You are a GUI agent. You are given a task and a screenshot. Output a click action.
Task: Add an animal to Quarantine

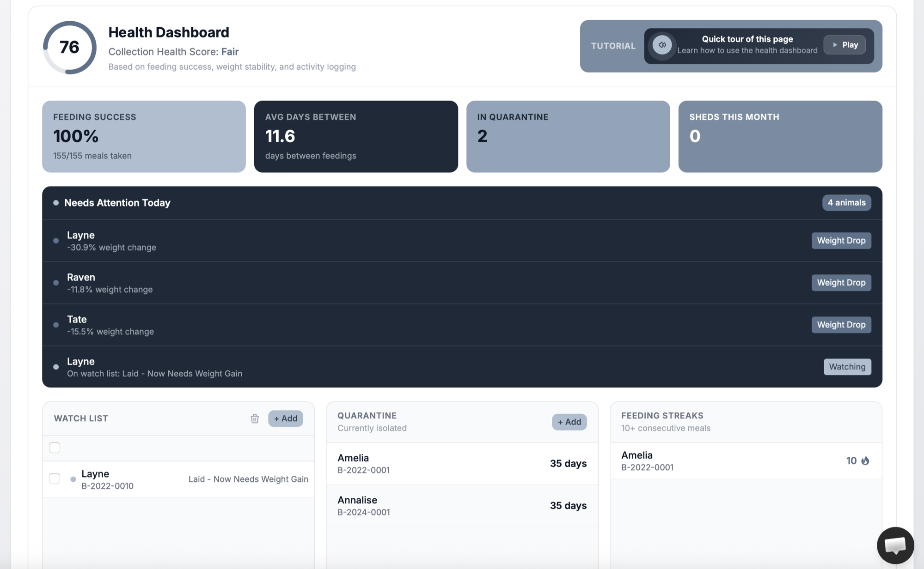(x=569, y=422)
